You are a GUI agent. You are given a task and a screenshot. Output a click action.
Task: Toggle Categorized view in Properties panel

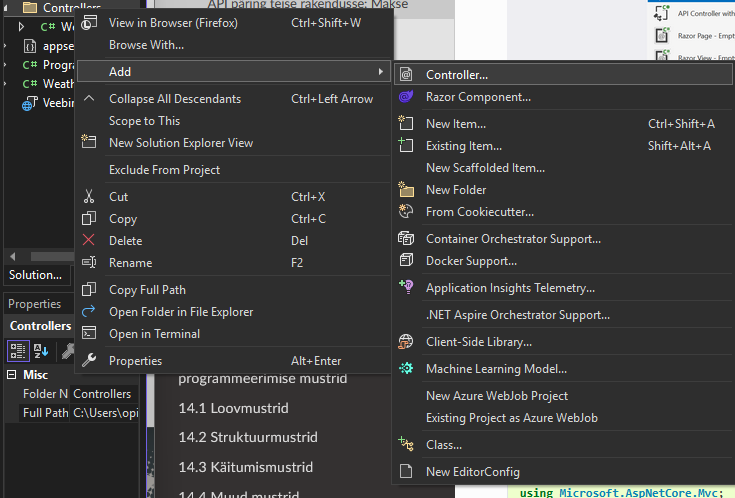(18, 350)
